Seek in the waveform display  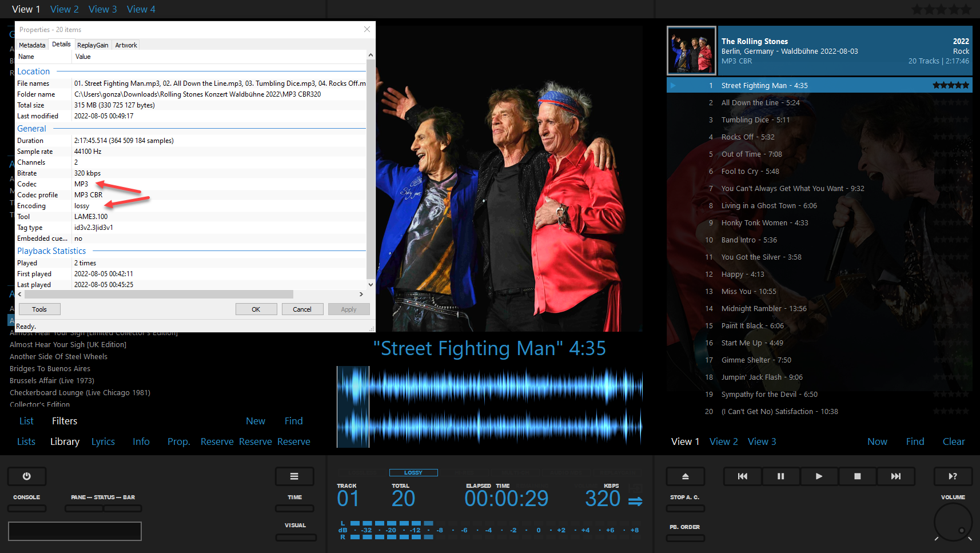tap(489, 407)
